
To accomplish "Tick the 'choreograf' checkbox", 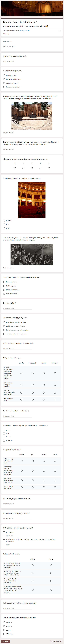I will [x=4, y=536].
